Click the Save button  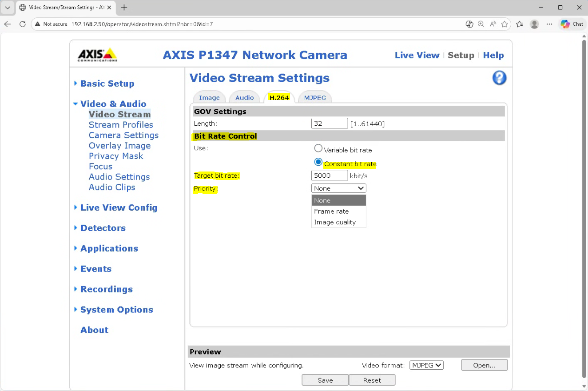(325, 380)
